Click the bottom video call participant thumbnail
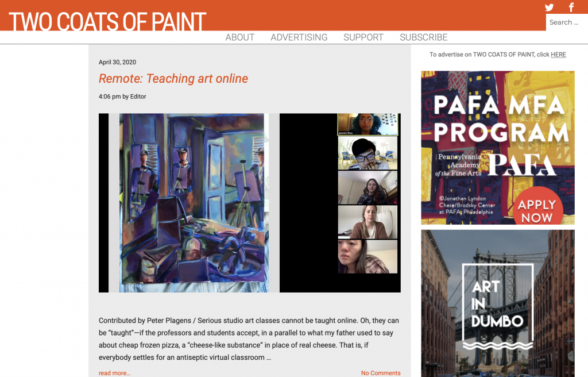The height and width of the screenshot is (377, 588). [x=367, y=256]
